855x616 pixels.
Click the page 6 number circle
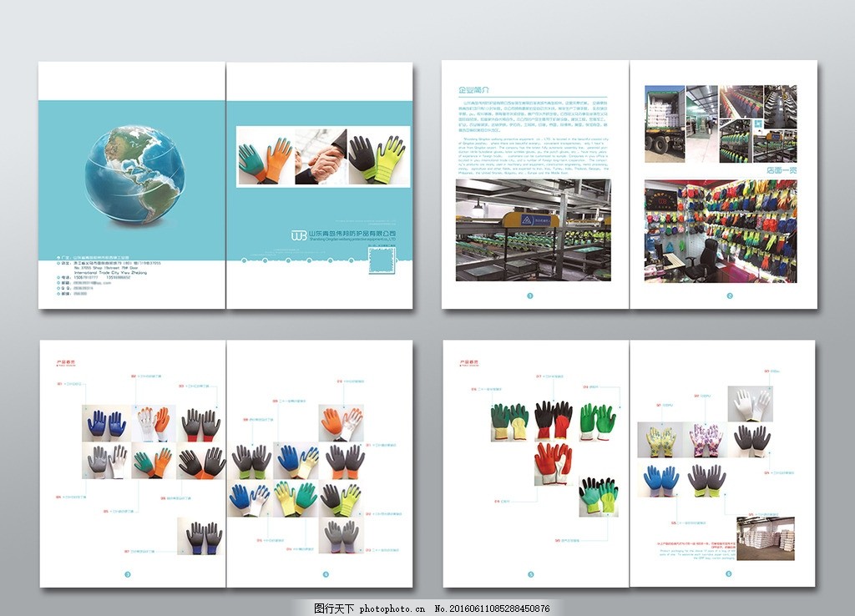click(729, 573)
